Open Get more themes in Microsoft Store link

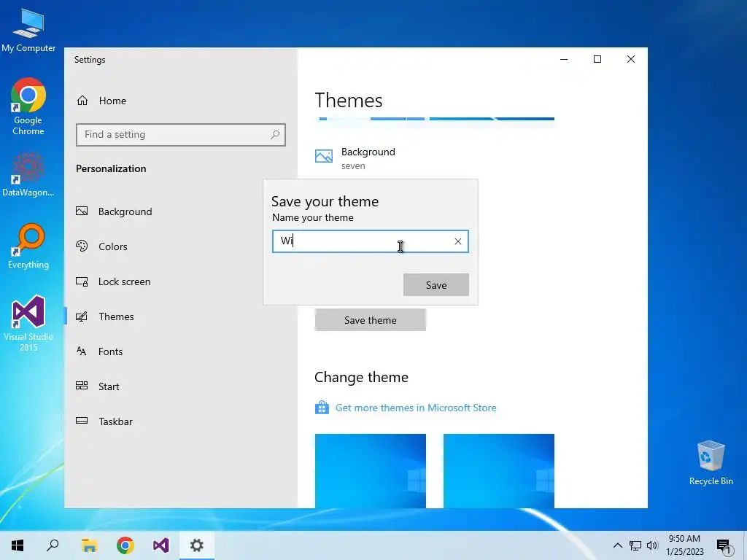coord(415,408)
